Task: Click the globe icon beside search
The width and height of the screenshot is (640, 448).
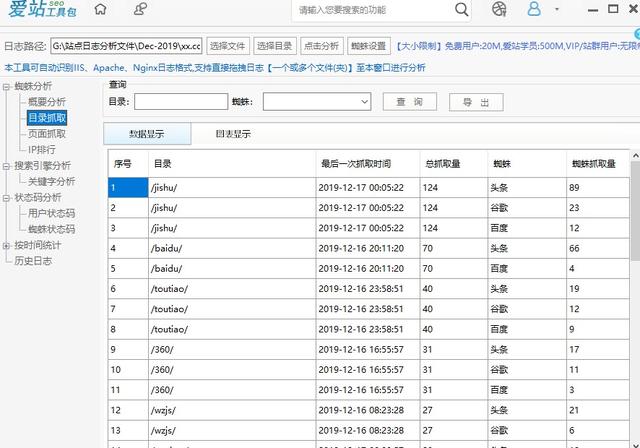Action: coord(499,10)
